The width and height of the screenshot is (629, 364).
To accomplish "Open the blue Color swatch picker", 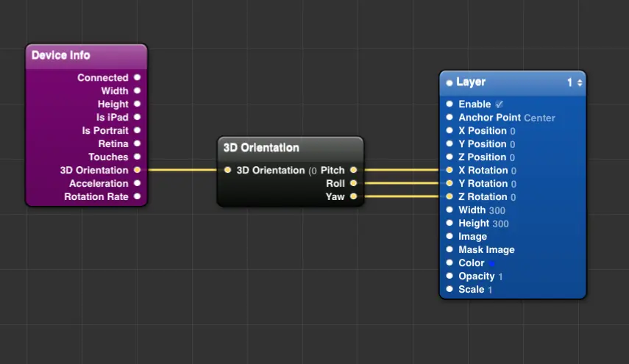I will point(492,263).
